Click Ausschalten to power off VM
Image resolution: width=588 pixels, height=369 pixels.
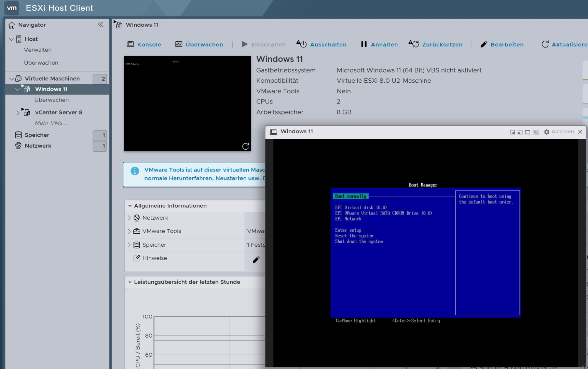pos(328,44)
